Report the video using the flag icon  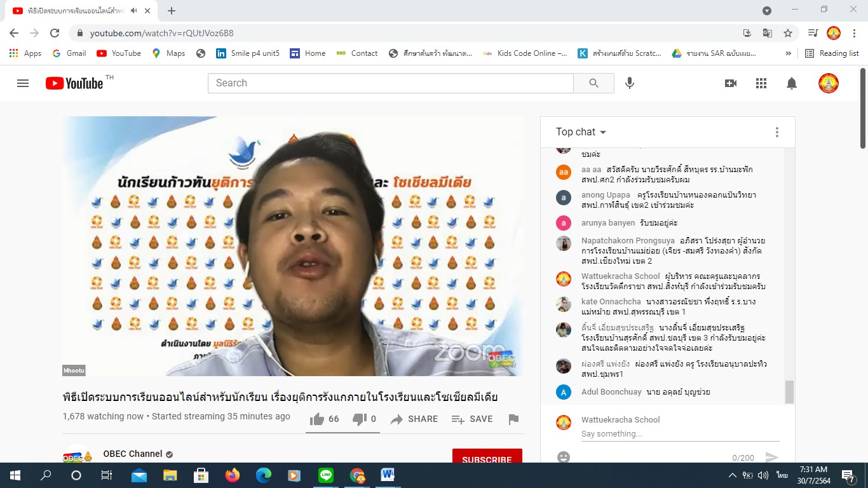[x=513, y=419]
